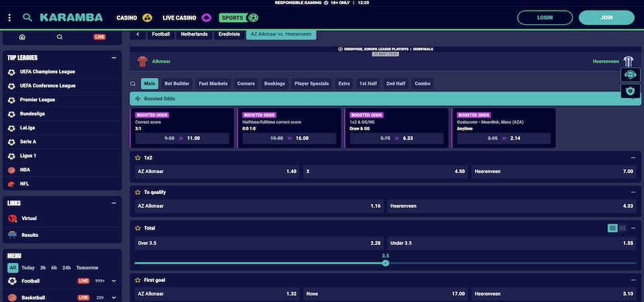Select the All time filter
Viewport: 644px width, 302px height.
(13, 268)
